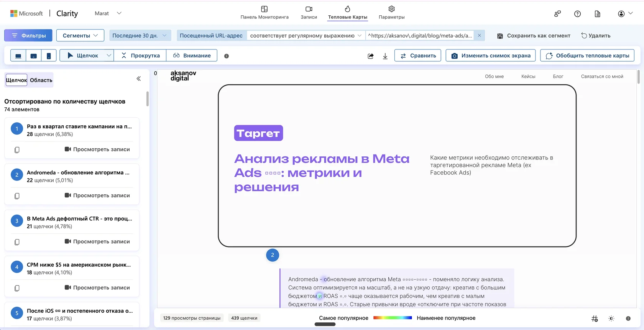Select the desktop device view icon
This screenshot has height=330, width=644.
[x=18, y=56]
